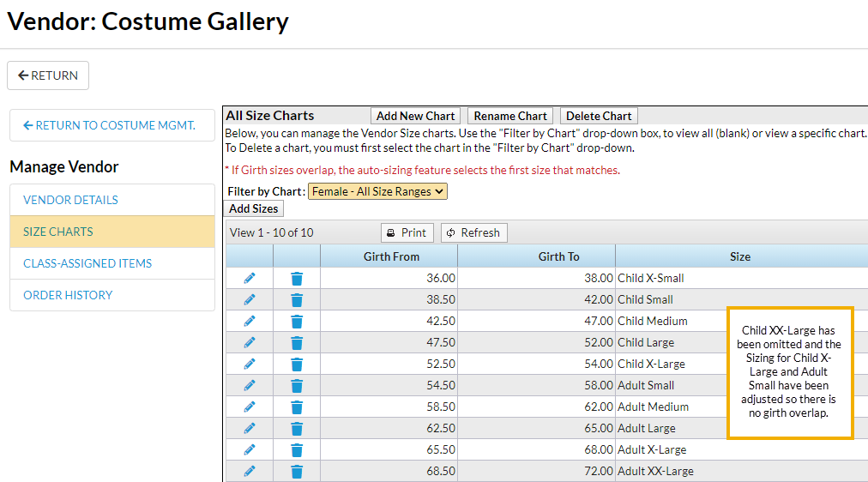Edit the Adult XX-Large size row

[250, 471]
